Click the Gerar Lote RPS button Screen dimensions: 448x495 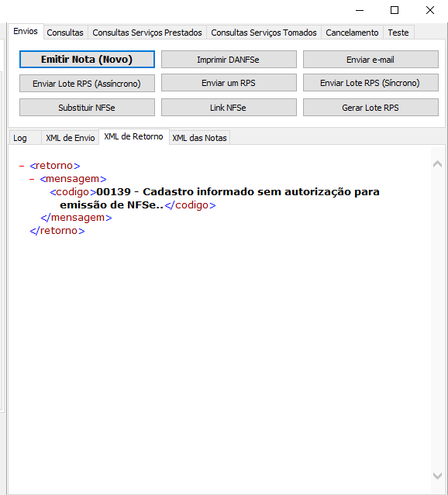click(x=370, y=108)
